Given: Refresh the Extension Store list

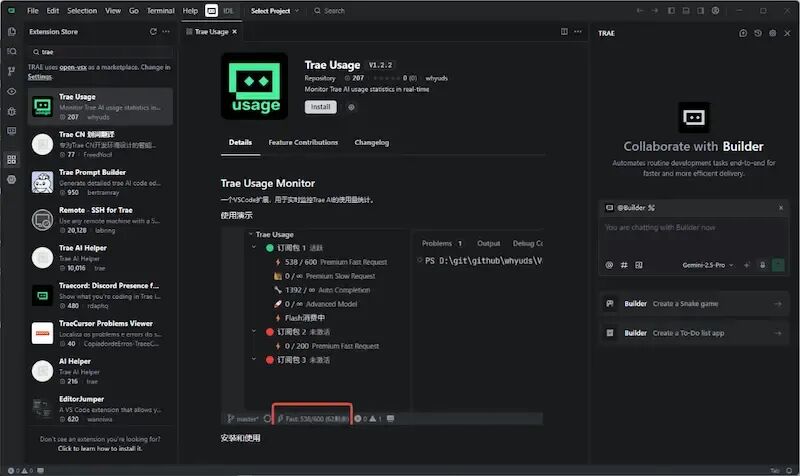Looking at the screenshot, I should [153, 32].
